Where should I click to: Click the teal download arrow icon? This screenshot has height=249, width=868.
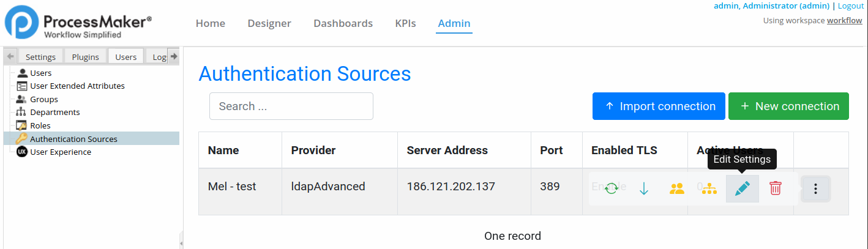point(644,188)
